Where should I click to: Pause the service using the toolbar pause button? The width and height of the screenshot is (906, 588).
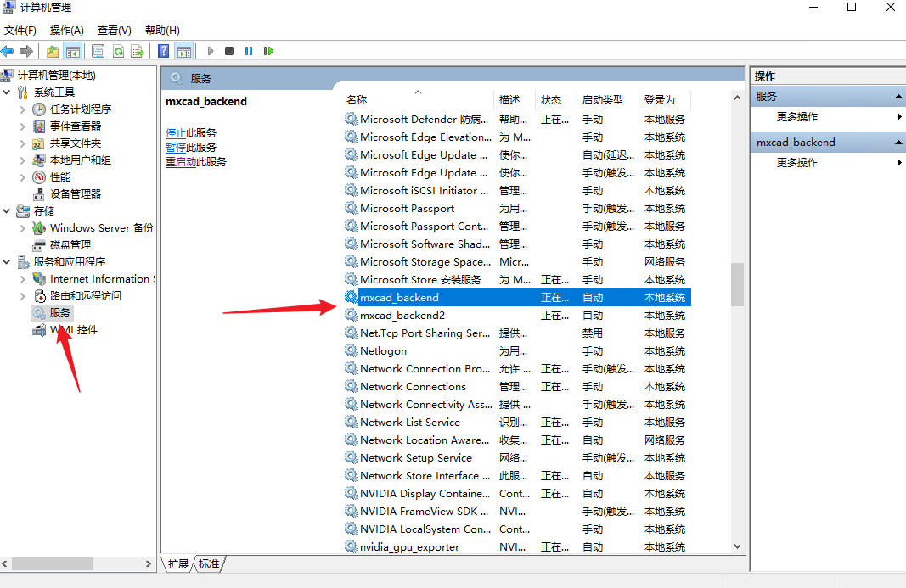(x=249, y=51)
